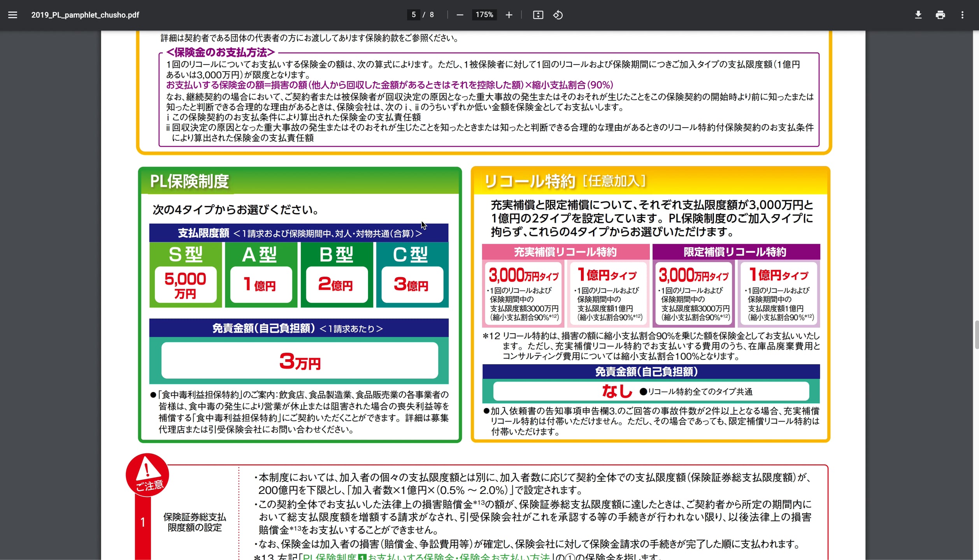This screenshot has height=560, width=979.
Task: Download the PDF file
Action: pos(918,15)
